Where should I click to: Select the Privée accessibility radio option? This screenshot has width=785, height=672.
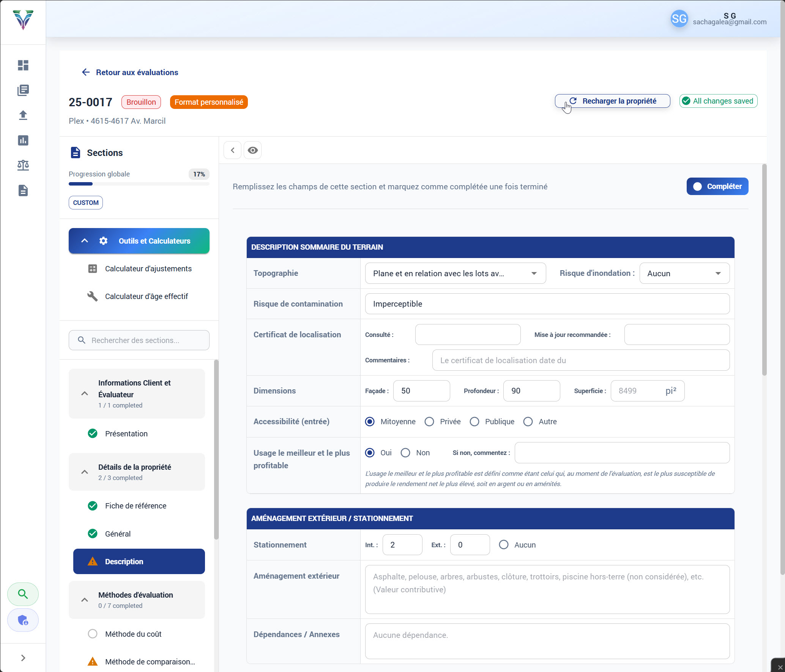click(x=429, y=422)
